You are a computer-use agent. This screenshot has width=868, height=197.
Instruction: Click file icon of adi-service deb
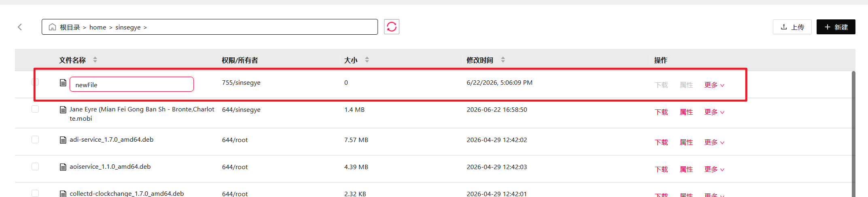pyautogui.click(x=63, y=140)
